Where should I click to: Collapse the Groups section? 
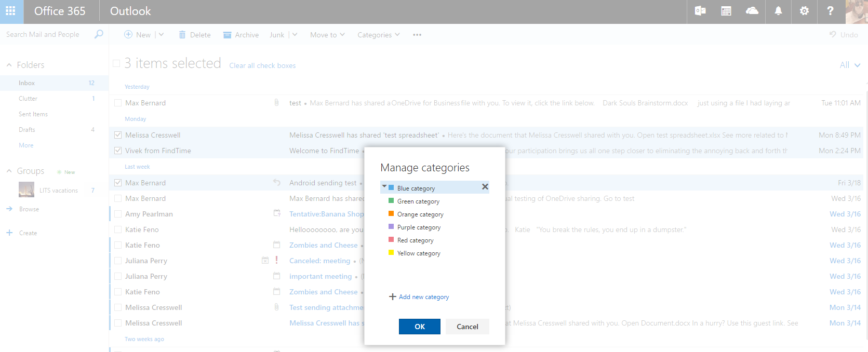tap(9, 171)
